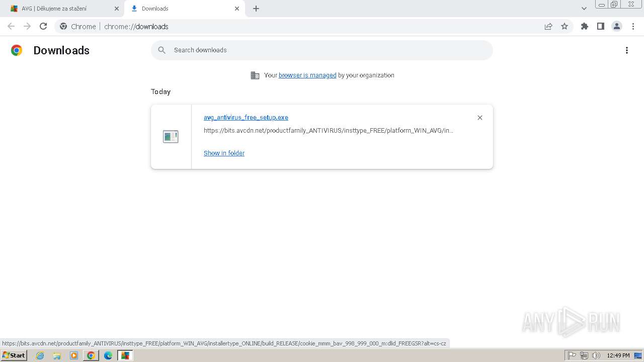Click the AVG installer taskbar icon
The width and height of the screenshot is (644, 362).
click(x=125, y=355)
